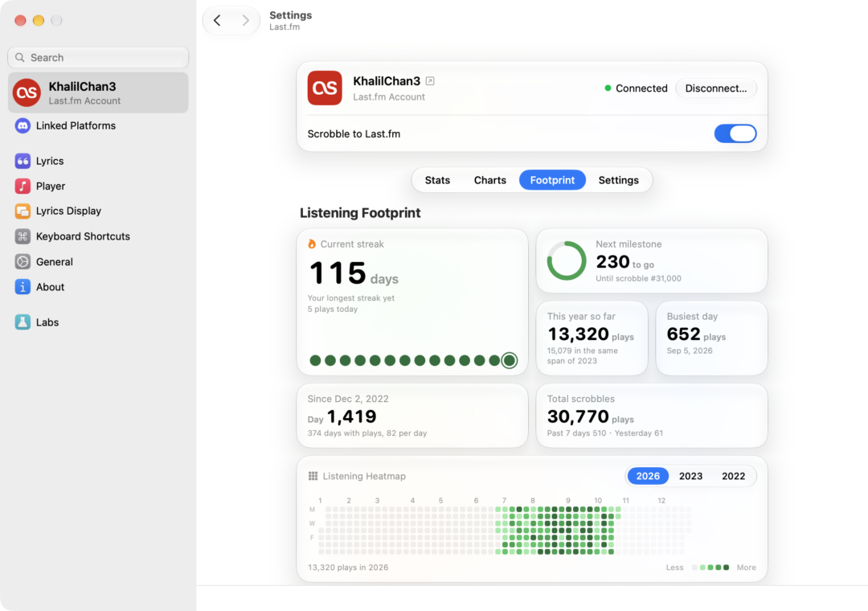The height and width of the screenshot is (611, 868).
Task: Click the '13,320' this year plays value
Action: point(578,334)
